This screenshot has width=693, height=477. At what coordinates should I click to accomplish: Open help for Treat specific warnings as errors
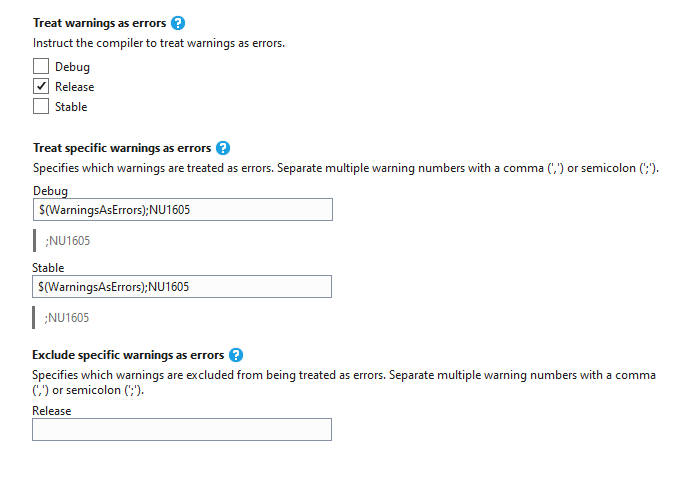point(223,148)
